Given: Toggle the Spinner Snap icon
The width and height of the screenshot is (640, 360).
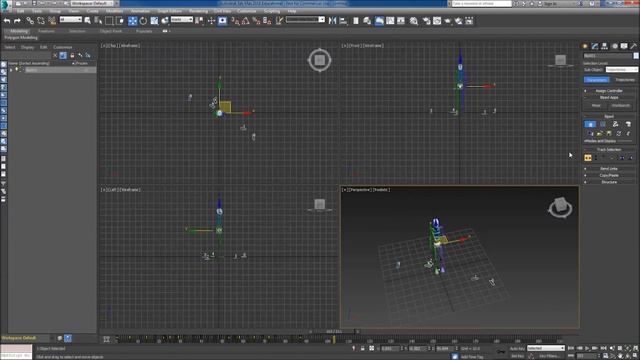Looking at the screenshot, I should pyautogui.click(x=267, y=21).
